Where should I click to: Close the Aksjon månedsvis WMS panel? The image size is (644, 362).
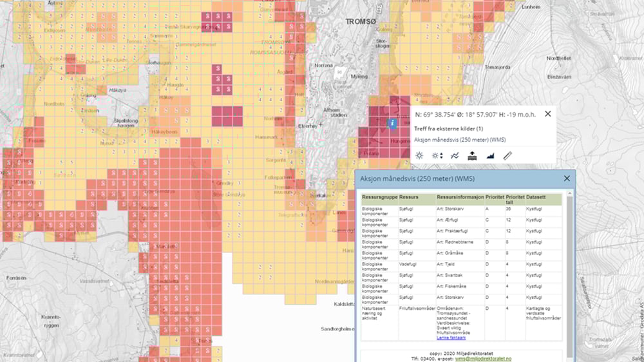point(567,178)
